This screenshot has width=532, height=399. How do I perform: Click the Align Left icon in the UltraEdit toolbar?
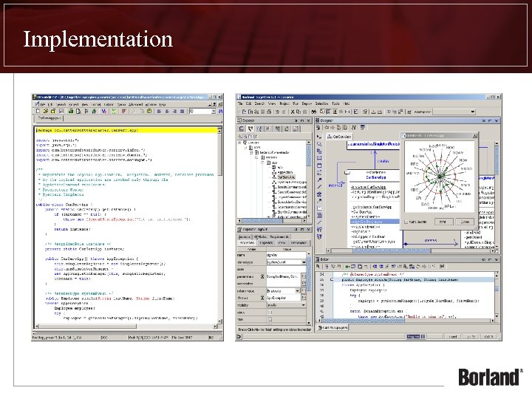click(159, 112)
